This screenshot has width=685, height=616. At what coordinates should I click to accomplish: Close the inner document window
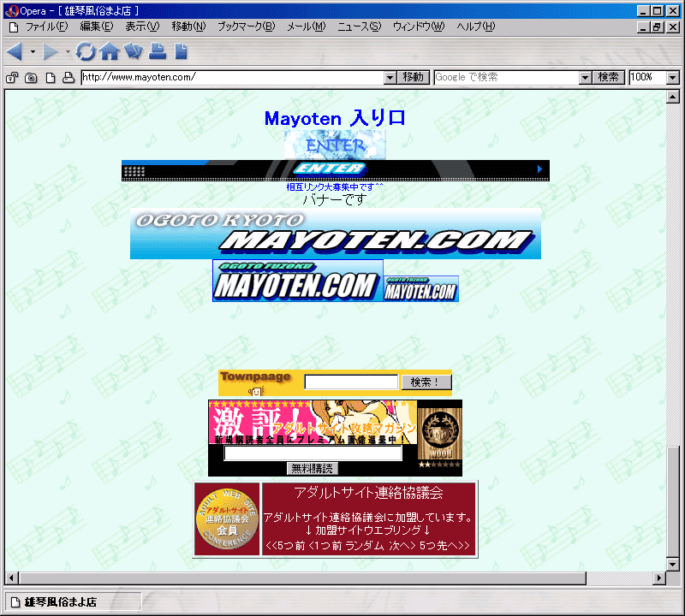click(x=673, y=27)
